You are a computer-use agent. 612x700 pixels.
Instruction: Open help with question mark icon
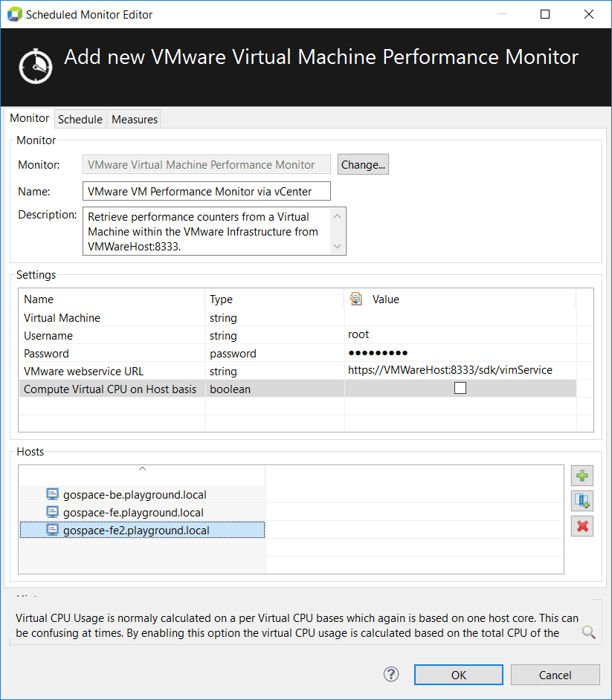[x=391, y=674]
